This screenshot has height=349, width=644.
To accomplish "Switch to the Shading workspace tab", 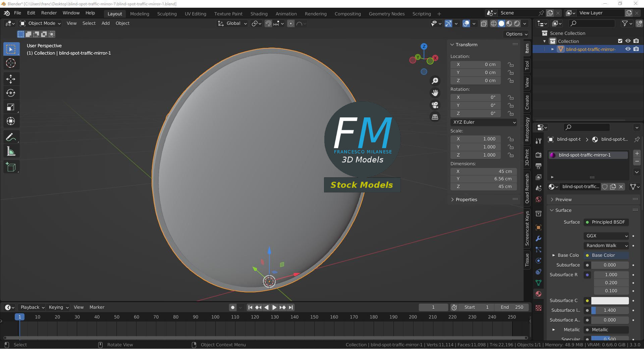I will click(x=259, y=14).
